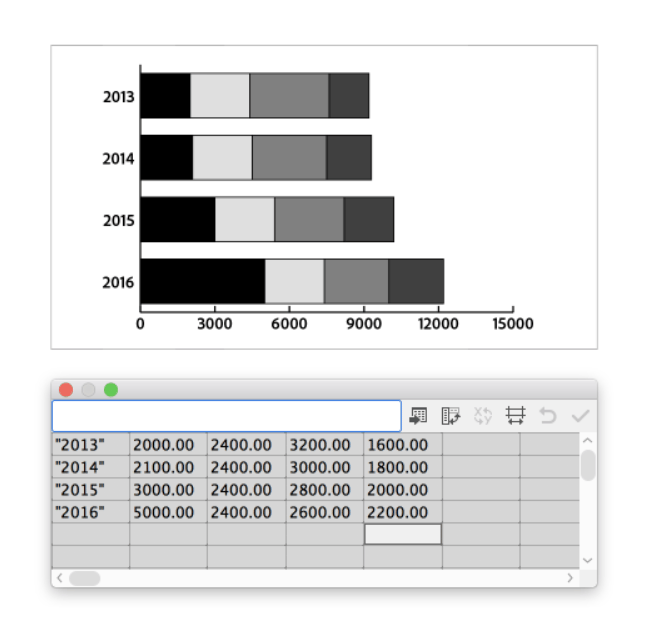Click the Switch X/Y icon
Viewport: 658px width, 629px height.
(483, 415)
